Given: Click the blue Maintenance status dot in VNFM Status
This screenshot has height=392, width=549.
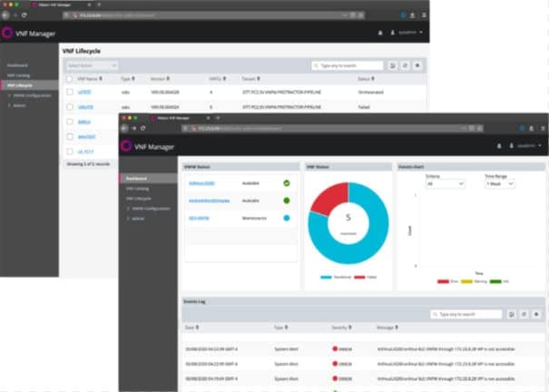Looking at the screenshot, I should click(287, 218).
